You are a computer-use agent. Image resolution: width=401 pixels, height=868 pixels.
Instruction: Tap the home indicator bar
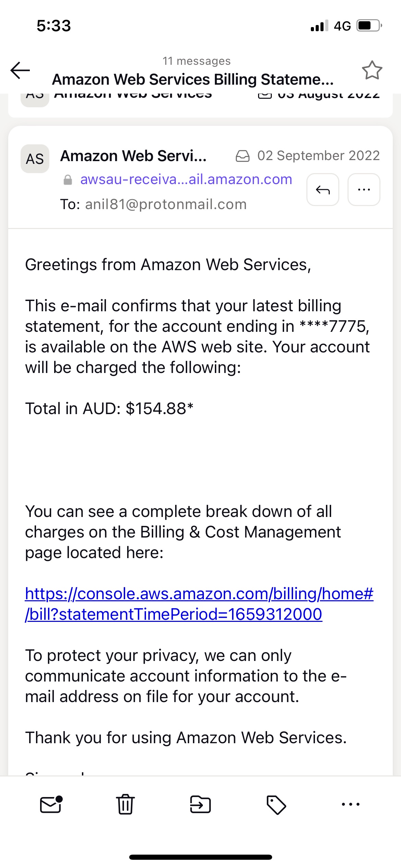point(200,857)
